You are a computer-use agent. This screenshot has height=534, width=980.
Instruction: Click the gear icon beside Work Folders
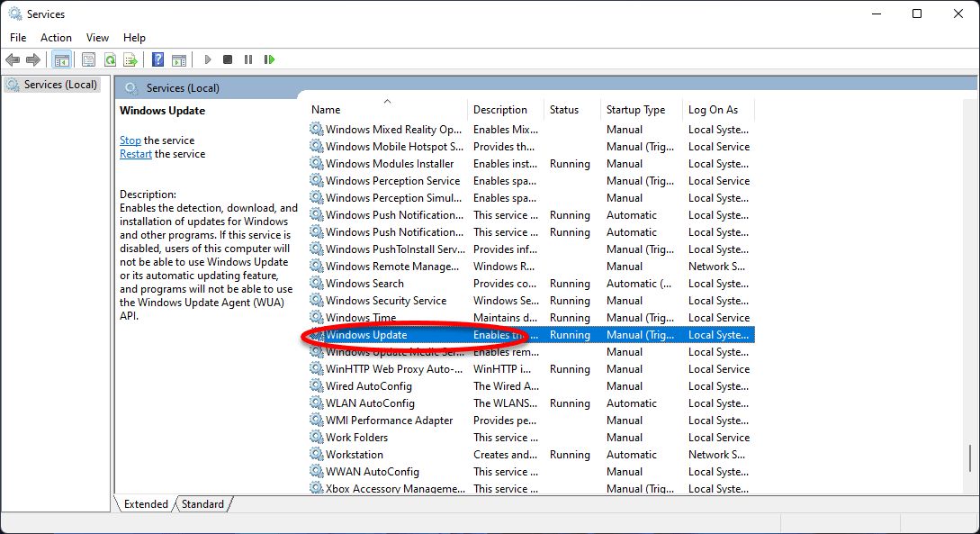pyautogui.click(x=316, y=437)
